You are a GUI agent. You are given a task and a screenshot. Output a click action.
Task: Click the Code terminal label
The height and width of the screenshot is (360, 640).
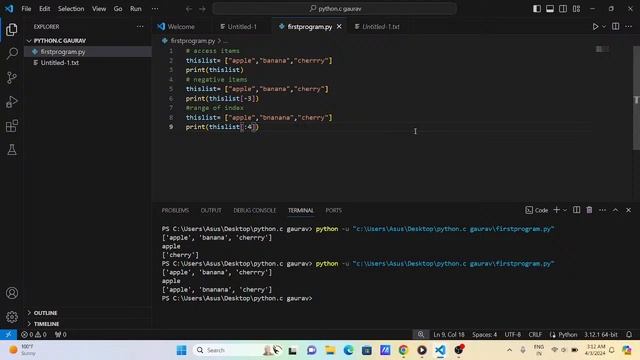(537, 210)
